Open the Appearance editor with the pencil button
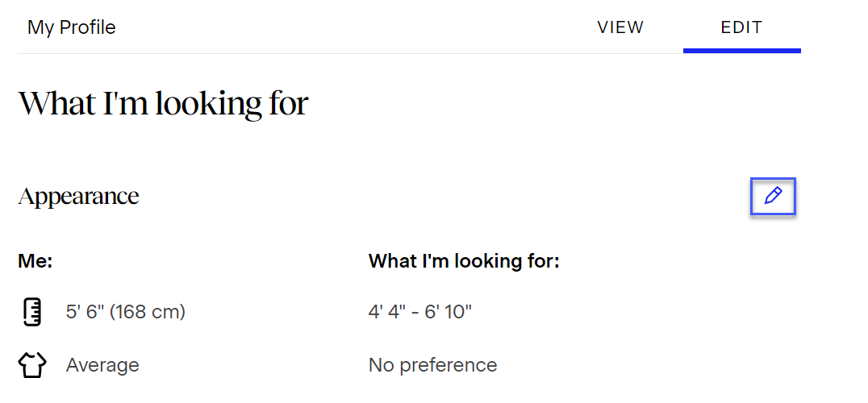The width and height of the screenshot is (868, 403). tap(773, 196)
